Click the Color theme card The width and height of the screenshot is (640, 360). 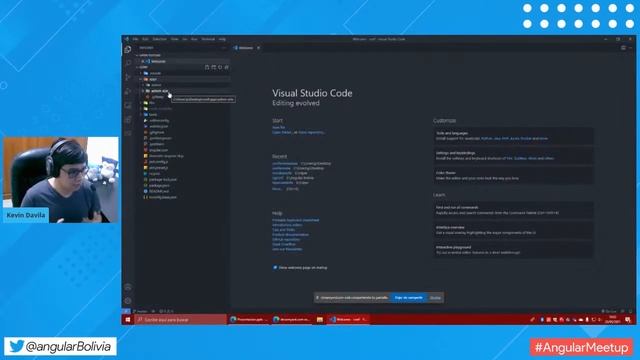point(513,176)
